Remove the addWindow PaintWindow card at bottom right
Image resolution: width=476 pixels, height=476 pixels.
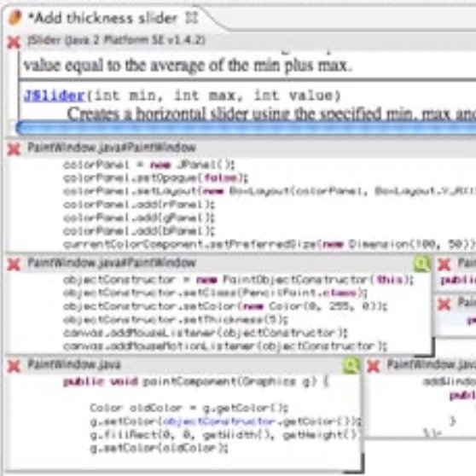click(x=373, y=366)
